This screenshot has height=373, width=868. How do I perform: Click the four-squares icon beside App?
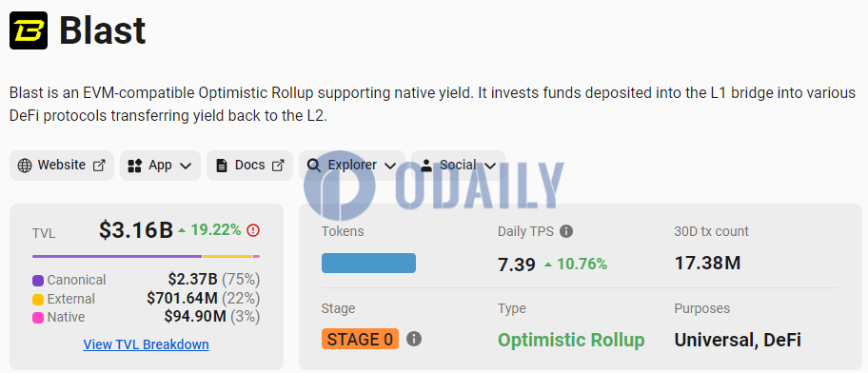click(135, 166)
